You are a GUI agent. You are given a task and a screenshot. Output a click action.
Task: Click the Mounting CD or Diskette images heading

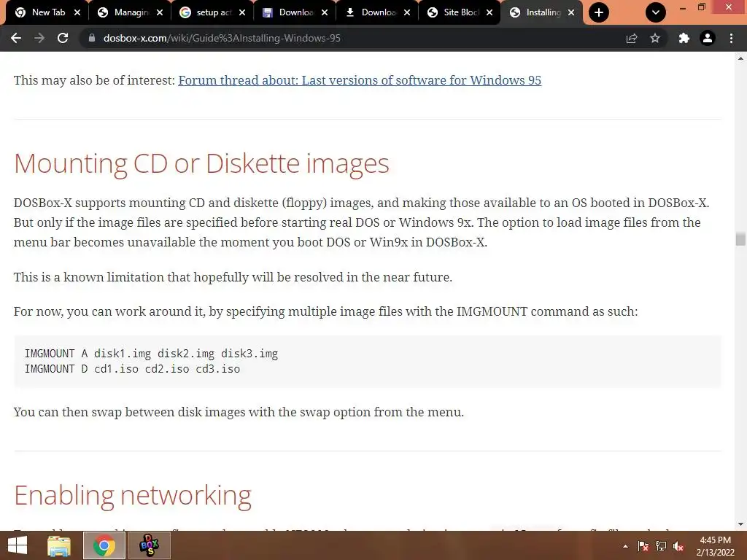[x=201, y=163]
